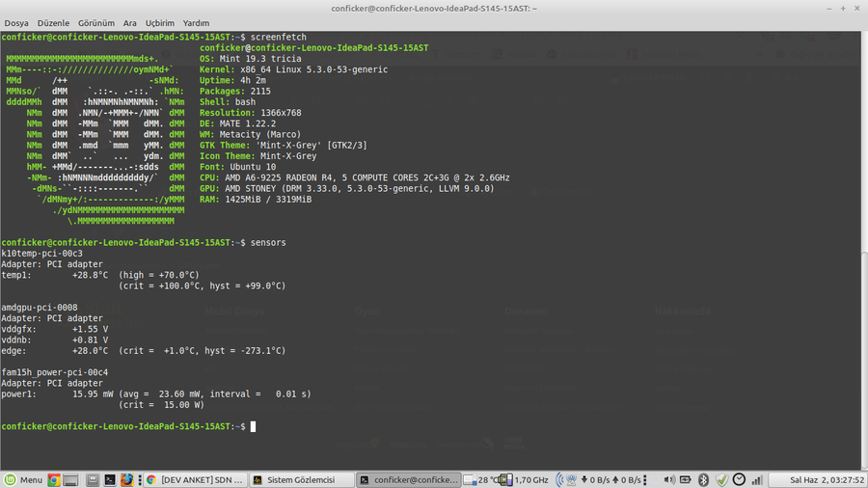Click the GTK Theme Mint-X-Grey line
The height and width of the screenshot is (488, 868).
point(283,145)
